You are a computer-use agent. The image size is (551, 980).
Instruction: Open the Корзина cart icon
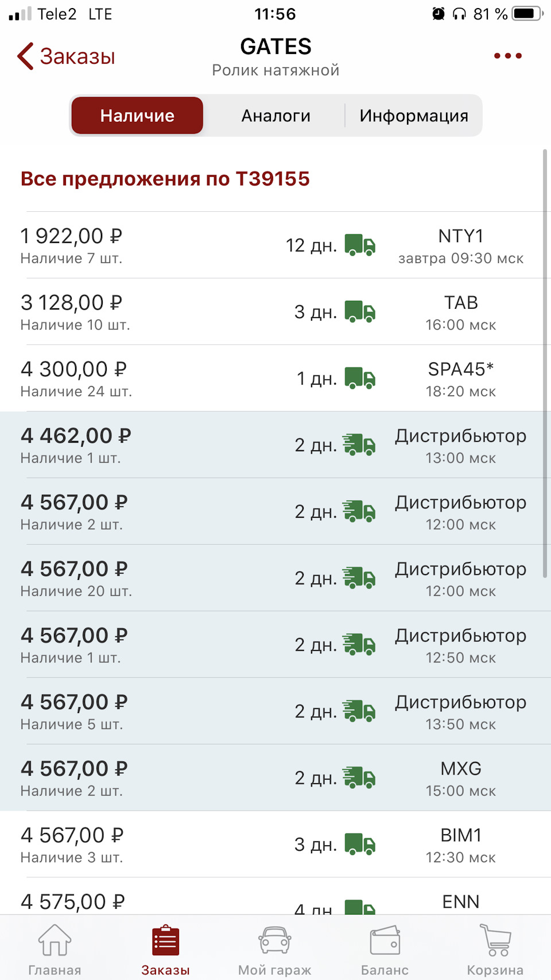[495, 940]
